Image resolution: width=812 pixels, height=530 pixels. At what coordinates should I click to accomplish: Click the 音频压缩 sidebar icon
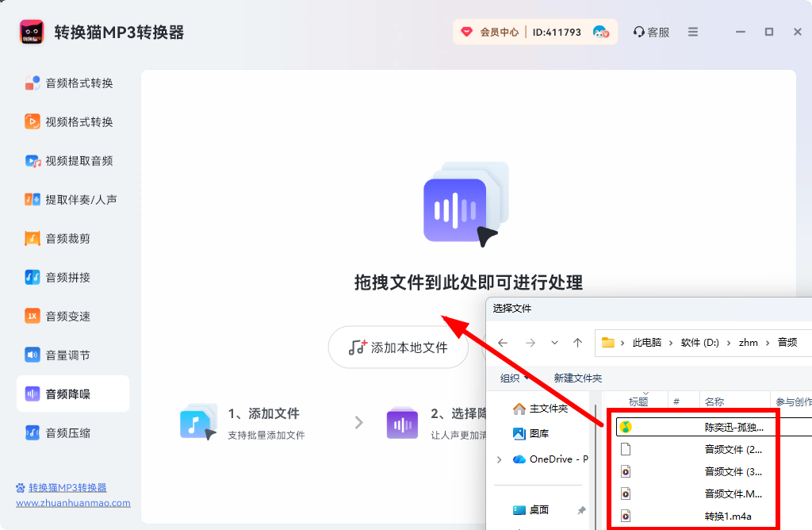pyautogui.click(x=32, y=432)
